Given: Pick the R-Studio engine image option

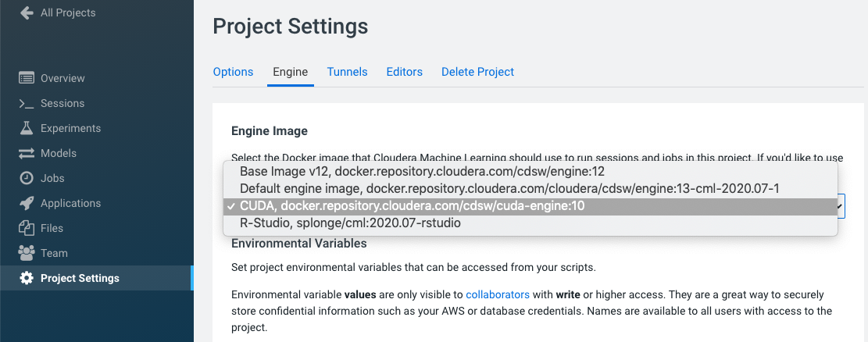Looking at the screenshot, I should click(350, 223).
